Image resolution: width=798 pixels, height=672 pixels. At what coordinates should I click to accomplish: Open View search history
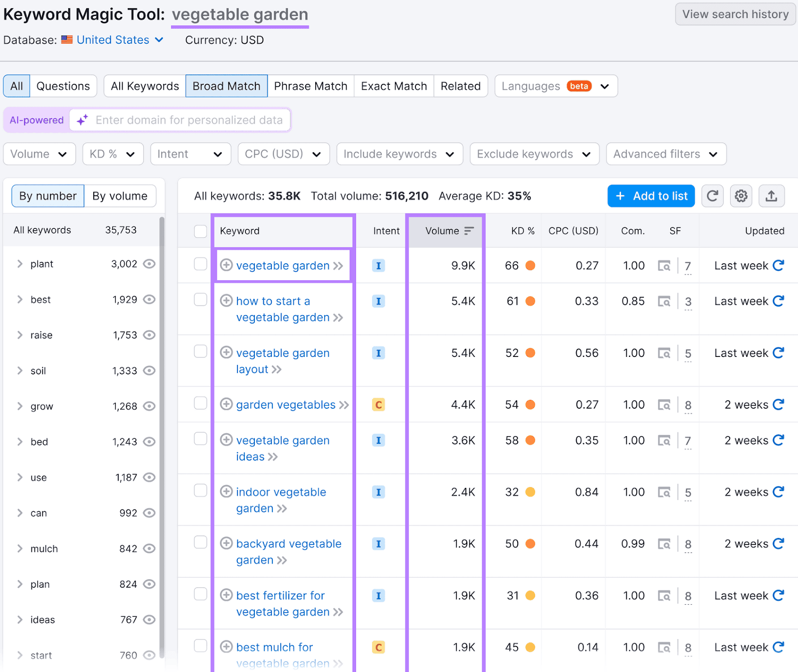[735, 14]
